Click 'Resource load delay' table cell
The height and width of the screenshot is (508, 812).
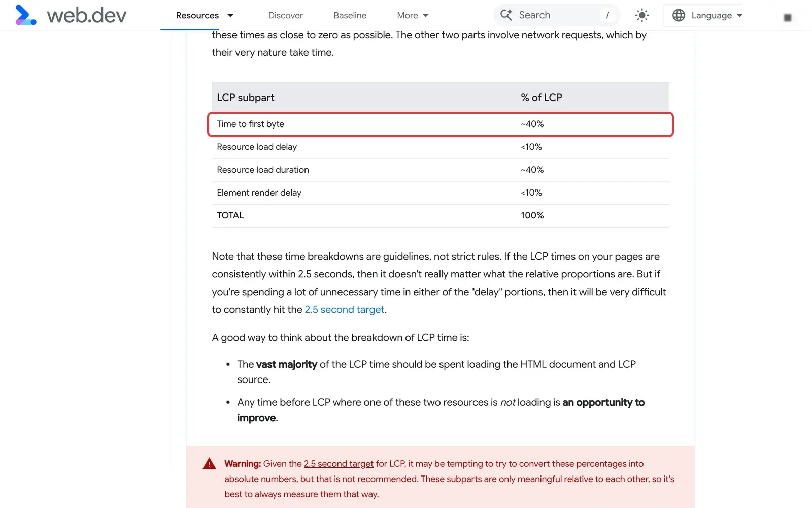click(x=257, y=147)
